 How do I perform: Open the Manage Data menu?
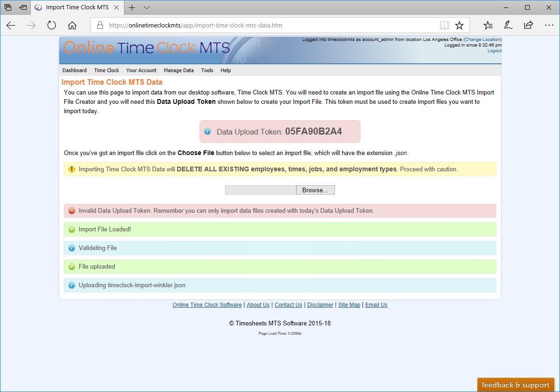(179, 70)
